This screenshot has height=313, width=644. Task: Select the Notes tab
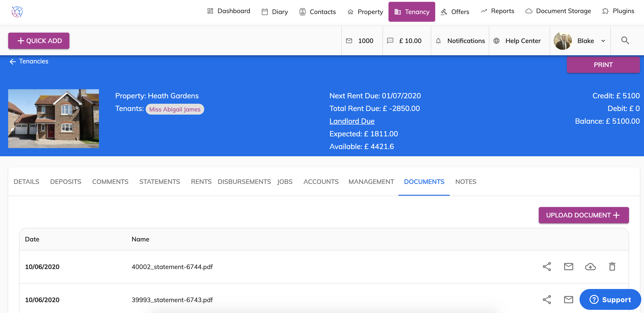tap(465, 181)
